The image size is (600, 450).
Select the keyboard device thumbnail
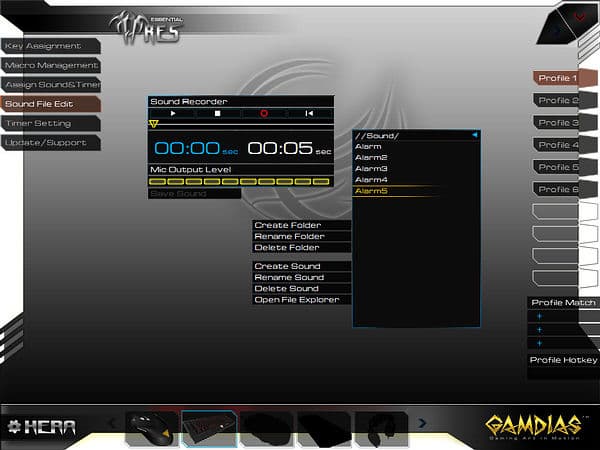point(209,428)
